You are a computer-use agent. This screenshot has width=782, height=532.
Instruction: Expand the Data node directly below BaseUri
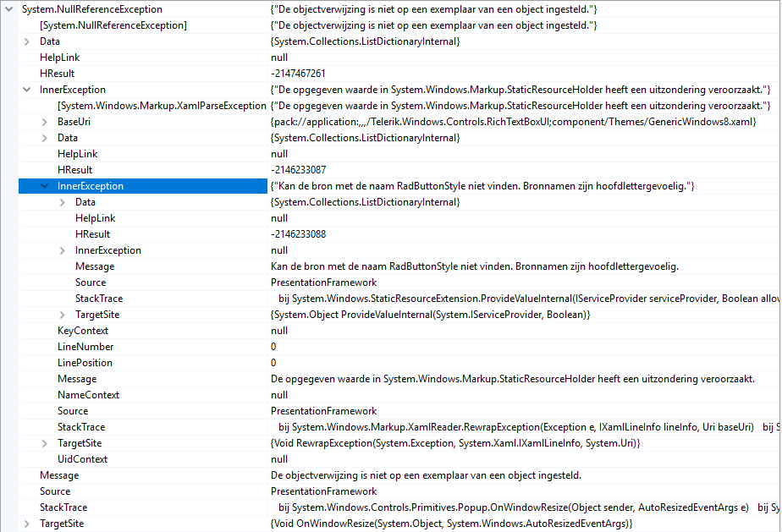click(x=45, y=138)
